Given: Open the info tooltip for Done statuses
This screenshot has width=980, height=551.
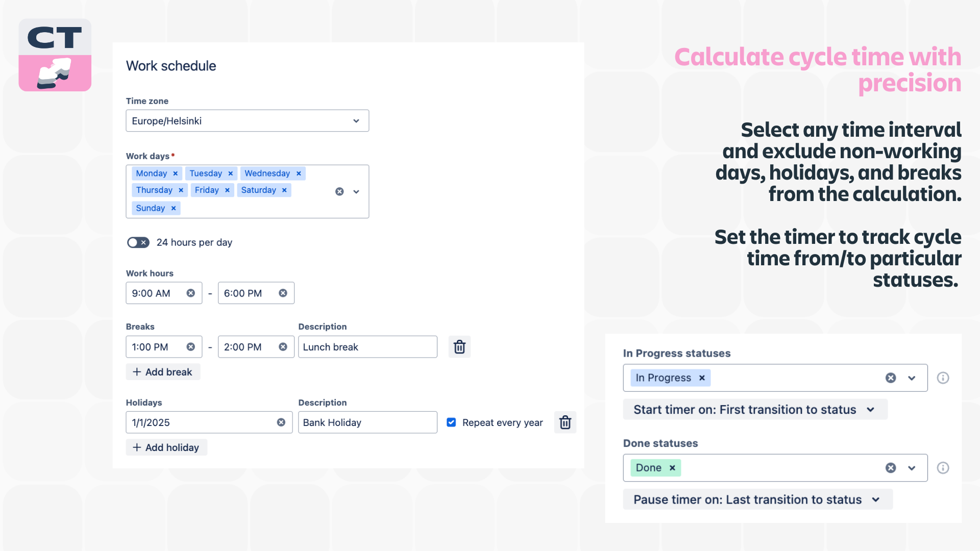Looking at the screenshot, I should tap(943, 467).
